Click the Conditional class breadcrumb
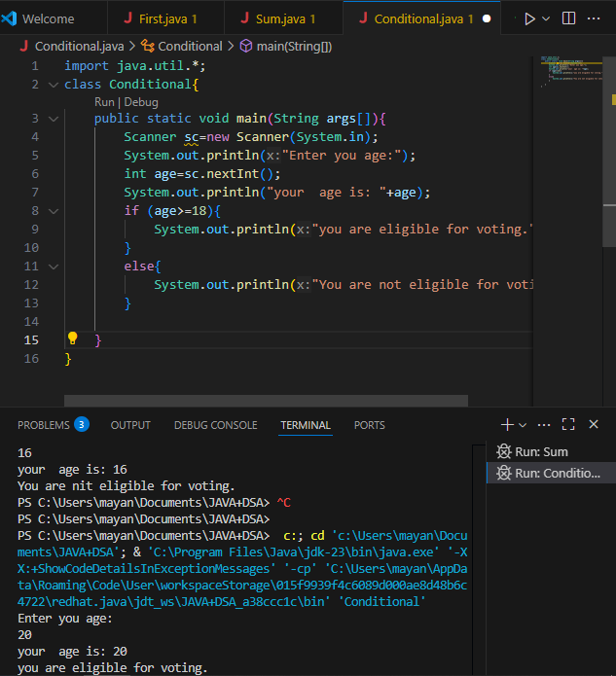The image size is (616, 676). click(x=190, y=46)
